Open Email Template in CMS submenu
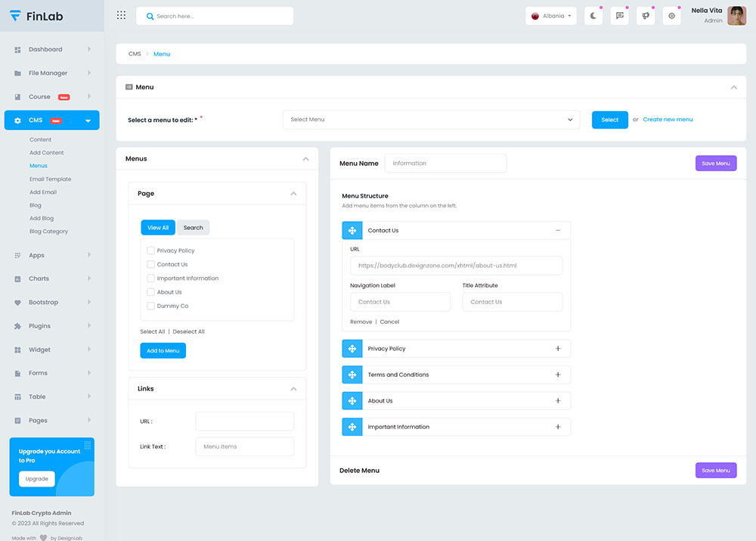This screenshot has height=541, width=756. pyautogui.click(x=50, y=179)
